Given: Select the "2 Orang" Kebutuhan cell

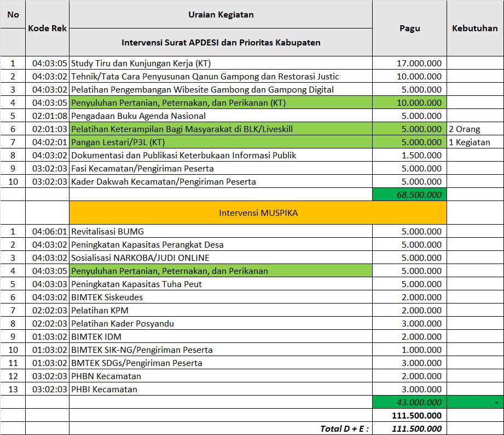Looking at the screenshot, I should (x=474, y=129).
